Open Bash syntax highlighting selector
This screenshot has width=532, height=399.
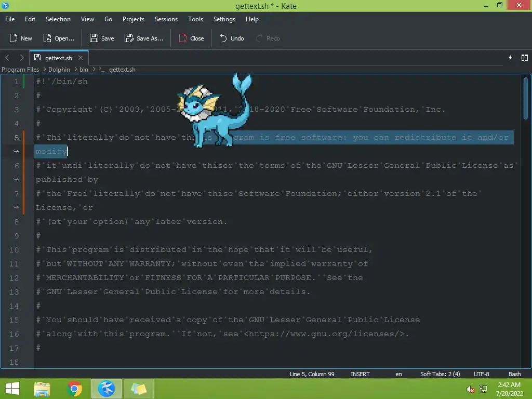coord(514,374)
